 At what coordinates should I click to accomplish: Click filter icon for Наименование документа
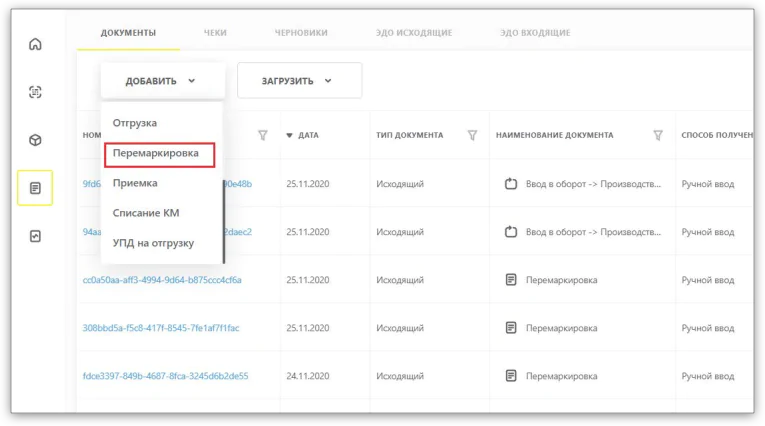click(658, 135)
